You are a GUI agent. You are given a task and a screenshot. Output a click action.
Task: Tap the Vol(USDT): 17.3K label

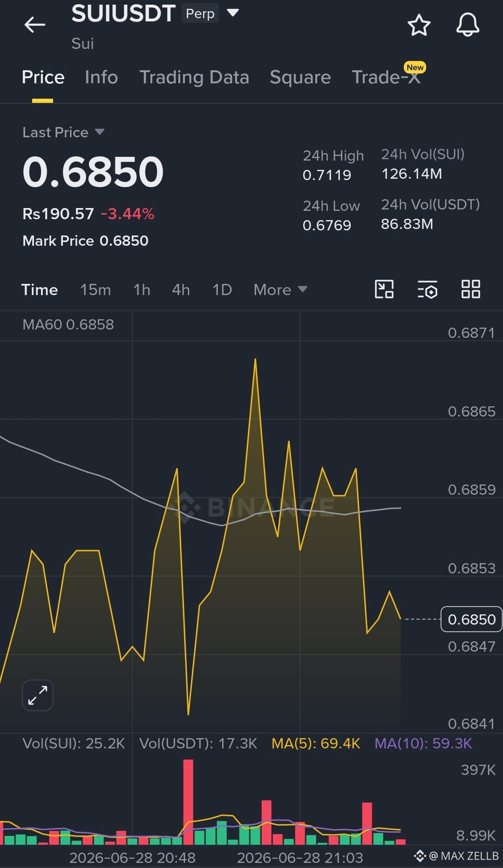coord(198,743)
